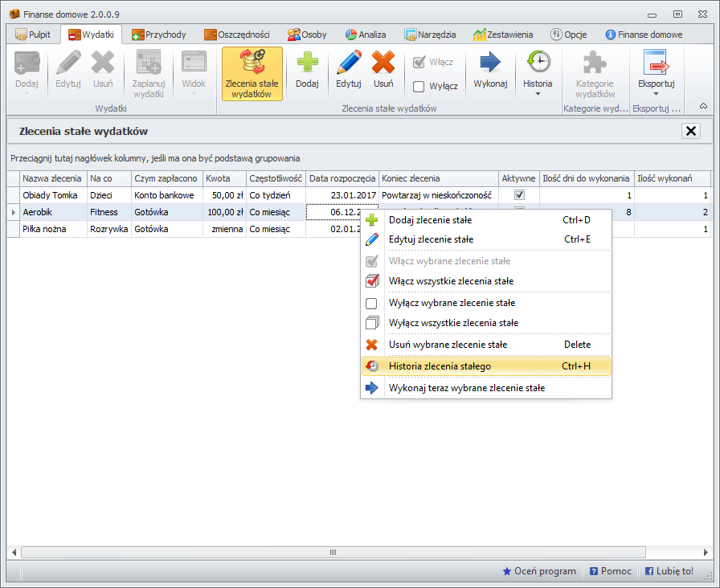This screenshot has height=588, width=720.
Task: Expand the Historia dropdown arrow
Action: click(x=538, y=94)
